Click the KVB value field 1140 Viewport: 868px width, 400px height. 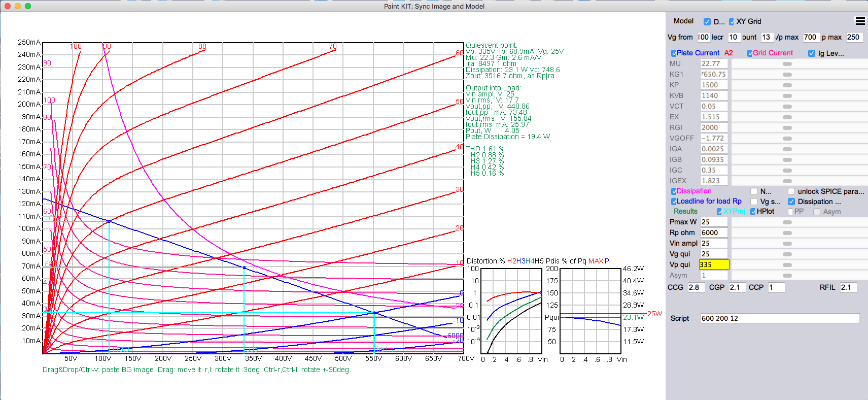coord(714,95)
